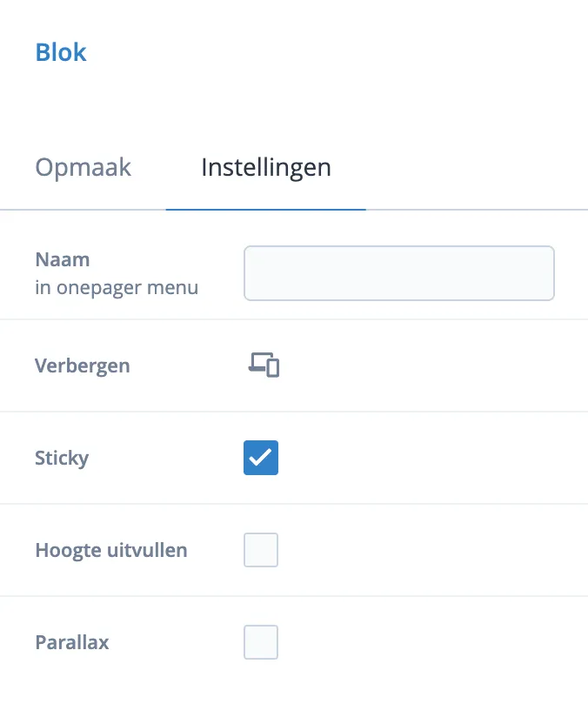This screenshot has width=588, height=724.
Task: Click the blue Blok heading
Action: click(x=61, y=52)
